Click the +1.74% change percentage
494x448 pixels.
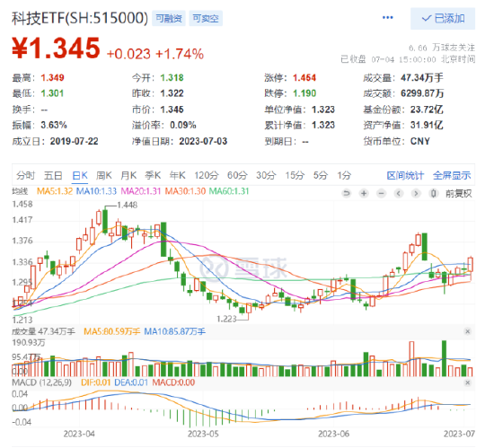click(x=180, y=54)
